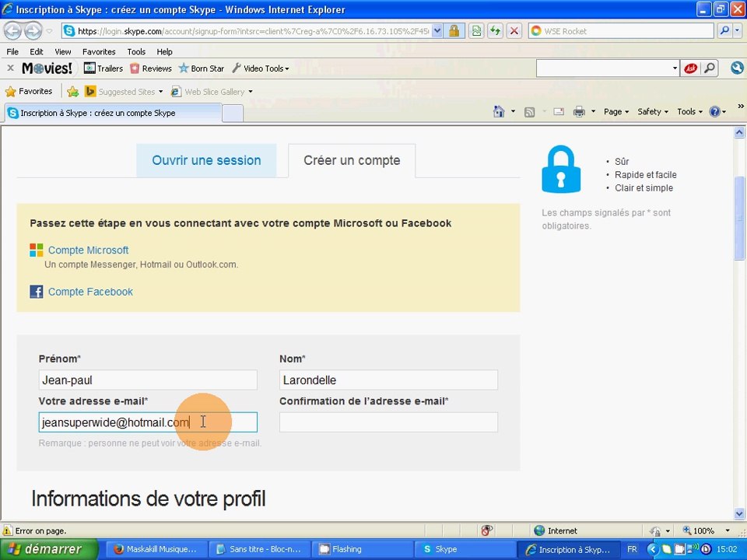This screenshot has width=747, height=560.
Task: Click the red Stop loading icon
Action: (514, 31)
